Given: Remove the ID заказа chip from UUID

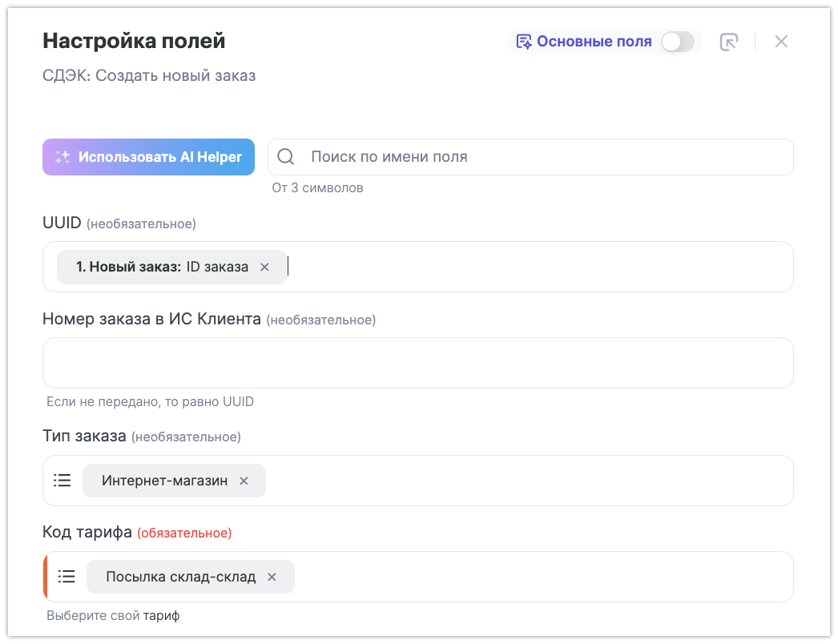Looking at the screenshot, I should point(264,267).
